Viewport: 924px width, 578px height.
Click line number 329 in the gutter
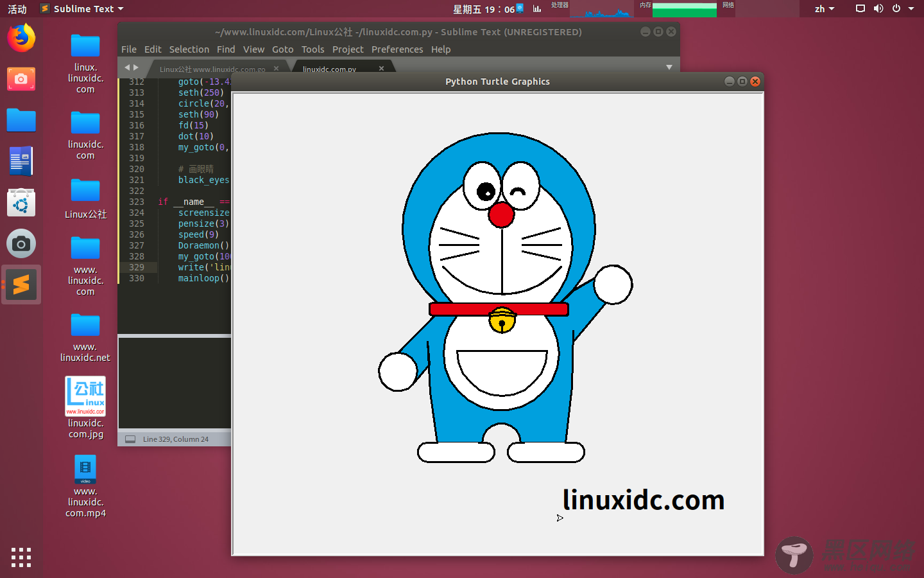137,267
